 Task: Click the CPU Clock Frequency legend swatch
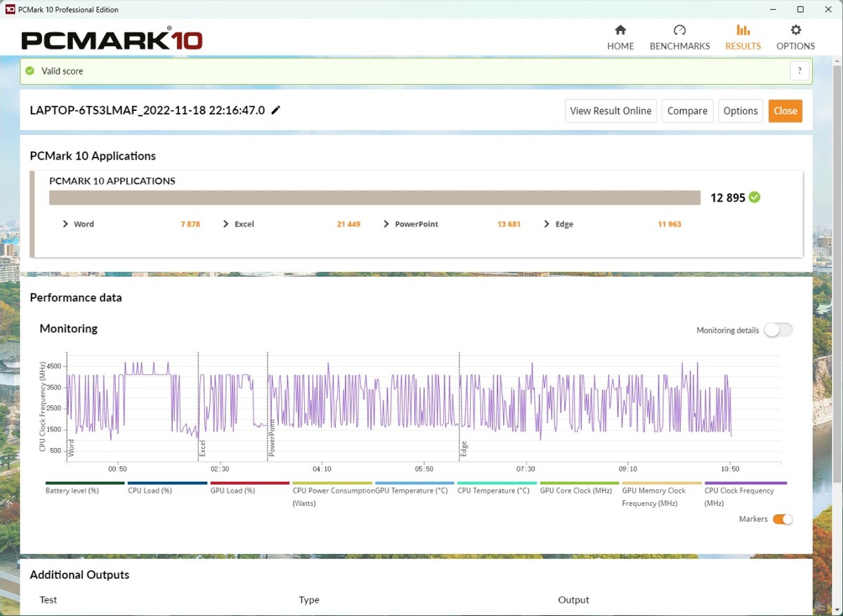pos(745,483)
